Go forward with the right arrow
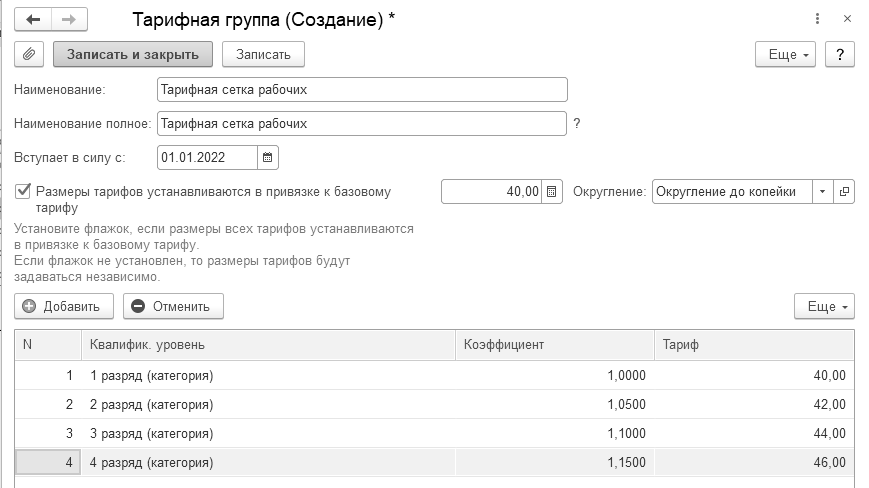The width and height of the screenshot is (869, 488). pos(68,19)
